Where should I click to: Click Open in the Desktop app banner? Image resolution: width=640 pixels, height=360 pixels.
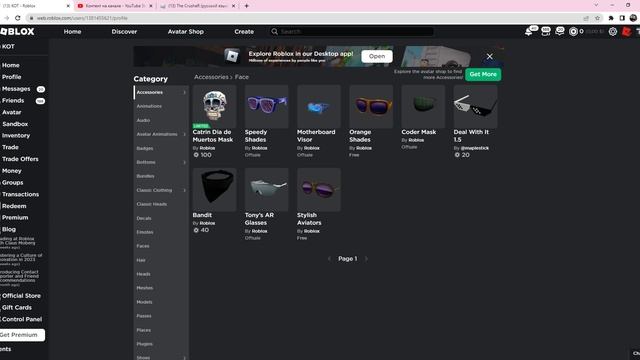pos(377,56)
